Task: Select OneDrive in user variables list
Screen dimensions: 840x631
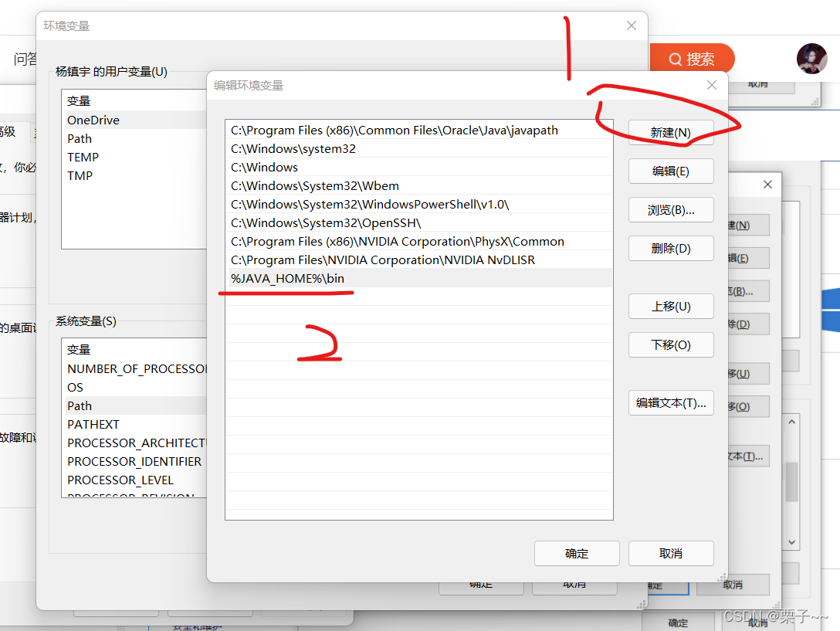Action: 135,120
